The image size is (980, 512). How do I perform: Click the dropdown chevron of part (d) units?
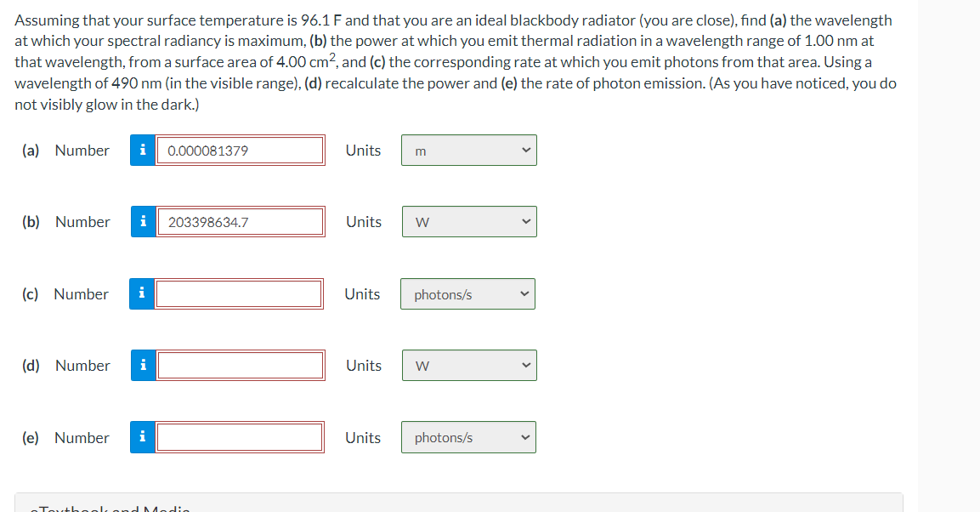click(x=526, y=365)
